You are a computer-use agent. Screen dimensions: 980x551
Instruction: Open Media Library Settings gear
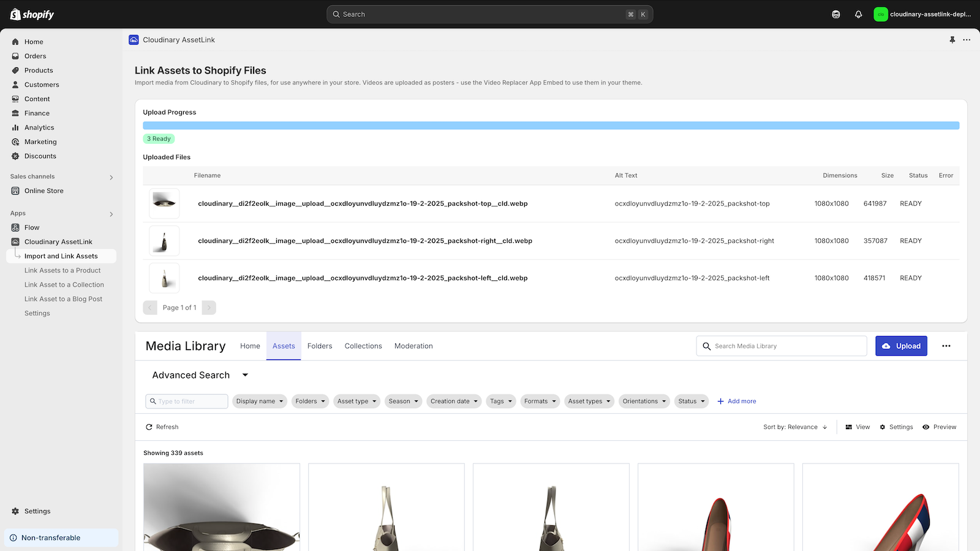pyautogui.click(x=896, y=427)
